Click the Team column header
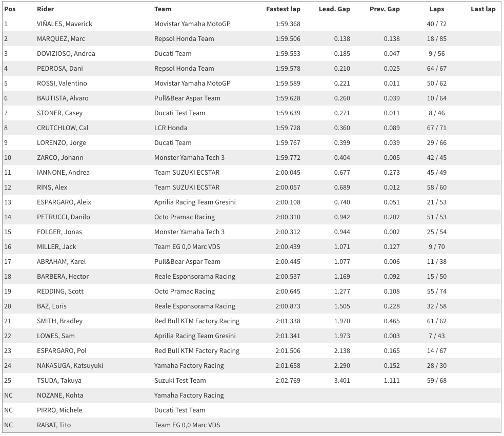 163,9
